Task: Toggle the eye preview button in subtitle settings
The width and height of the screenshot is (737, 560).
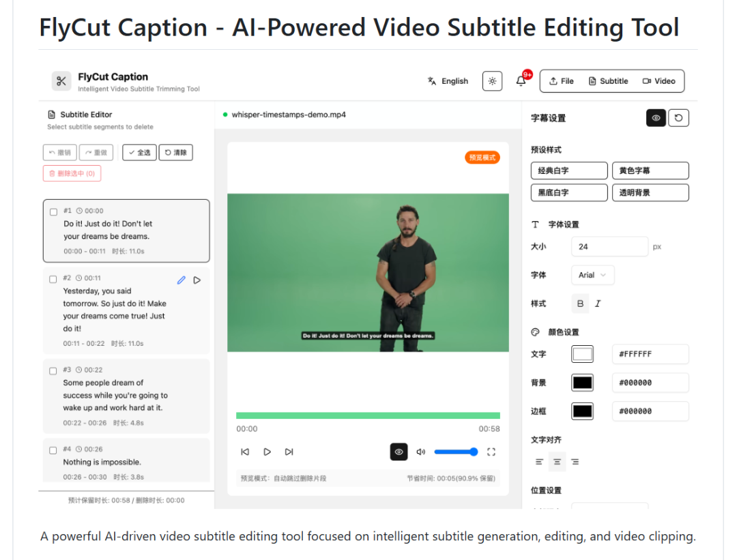Action: [656, 118]
